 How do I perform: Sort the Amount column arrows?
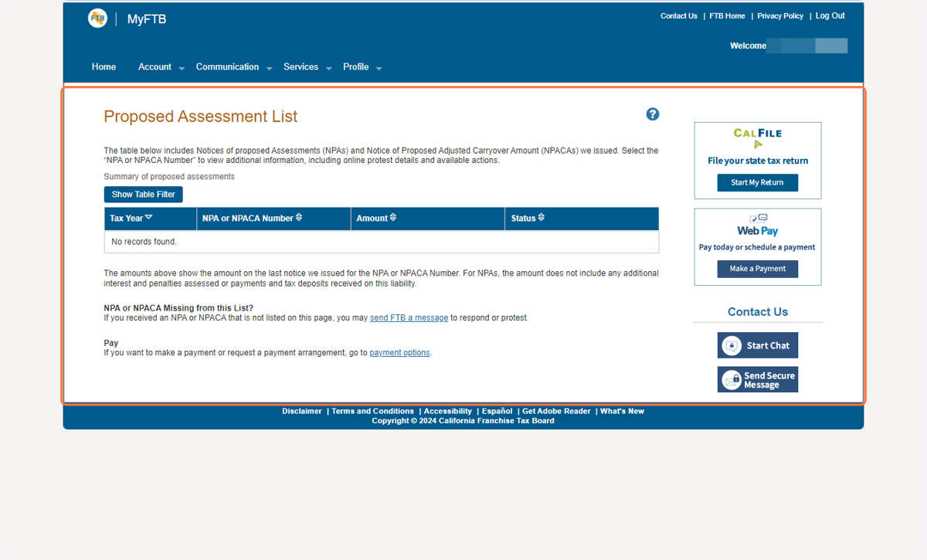point(393,218)
